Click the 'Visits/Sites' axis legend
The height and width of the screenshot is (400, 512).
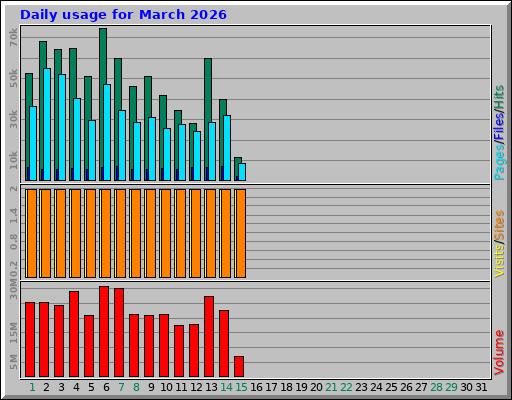click(499, 244)
